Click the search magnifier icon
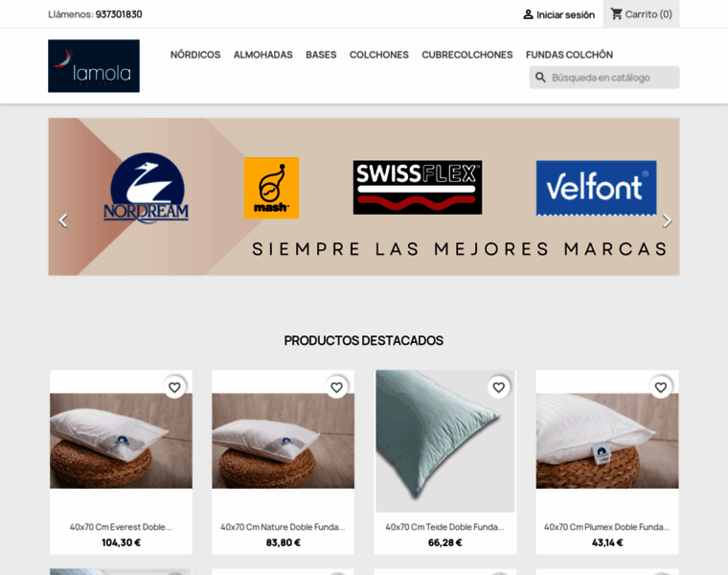 pyautogui.click(x=540, y=77)
